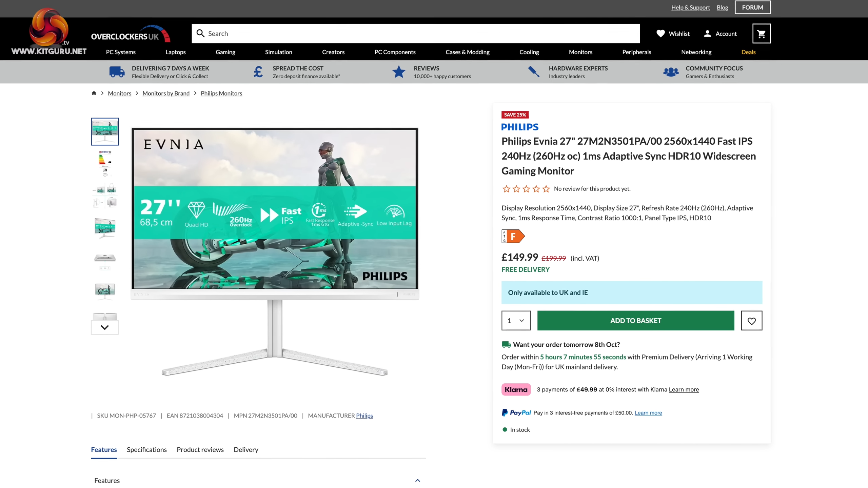Viewport: 868px width, 488px height.
Task: Open the PC Components menu
Action: tap(395, 52)
